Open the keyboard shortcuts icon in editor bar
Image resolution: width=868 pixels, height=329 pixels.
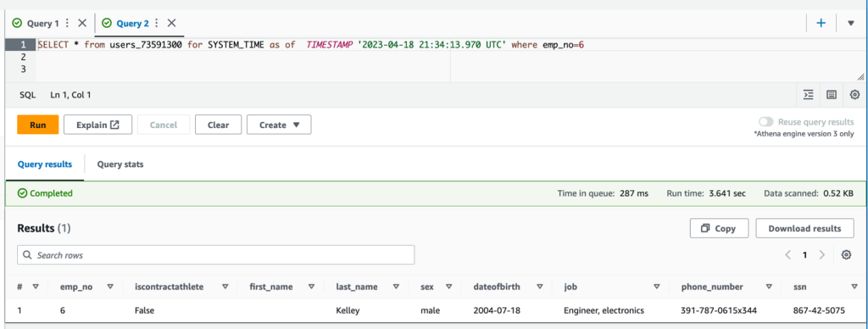[831, 95]
